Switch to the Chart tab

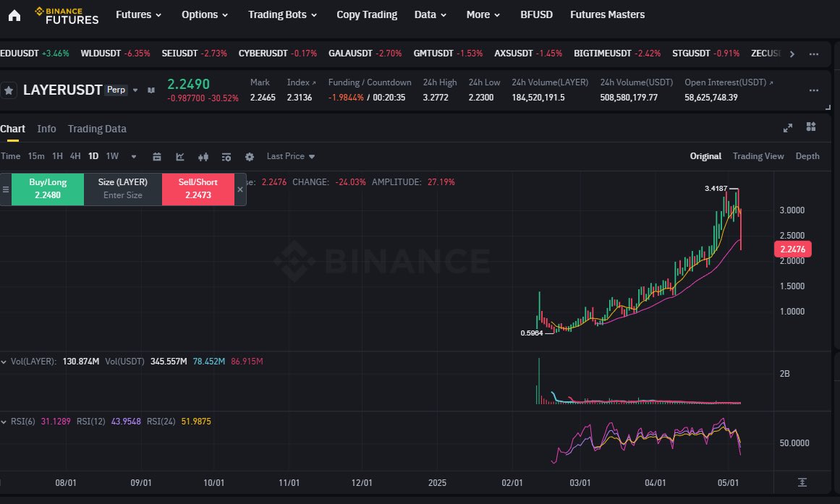[x=12, y=129]
